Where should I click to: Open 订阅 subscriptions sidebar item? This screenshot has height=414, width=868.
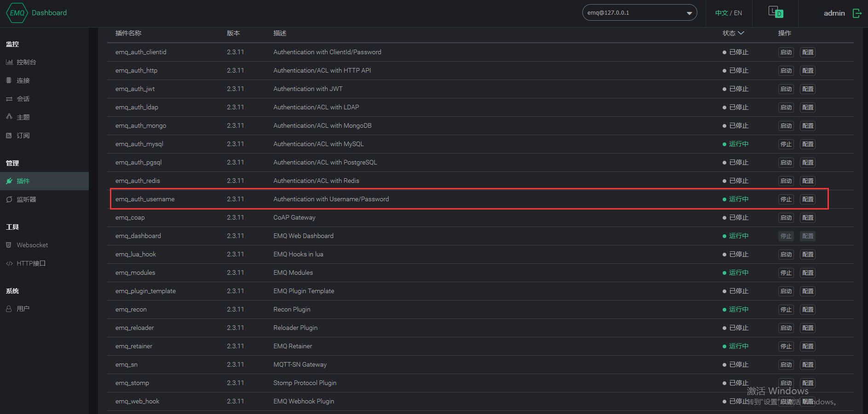[x=44, y=136]
